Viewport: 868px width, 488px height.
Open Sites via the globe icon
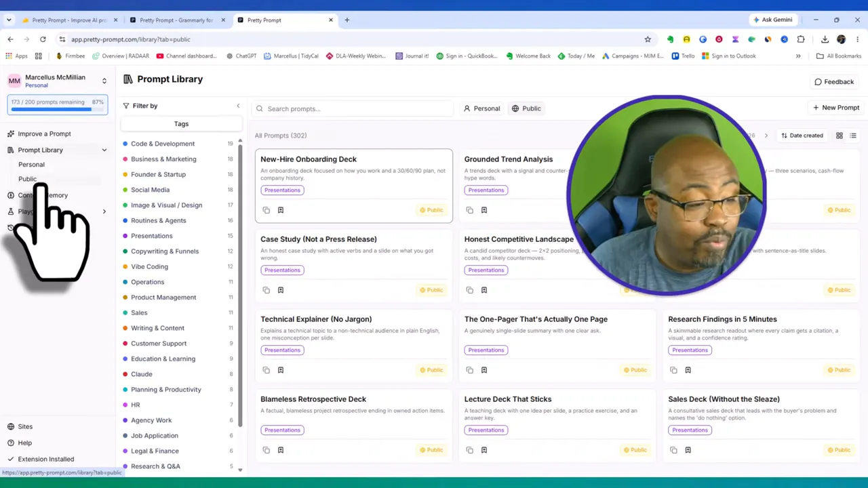[11, 426]
